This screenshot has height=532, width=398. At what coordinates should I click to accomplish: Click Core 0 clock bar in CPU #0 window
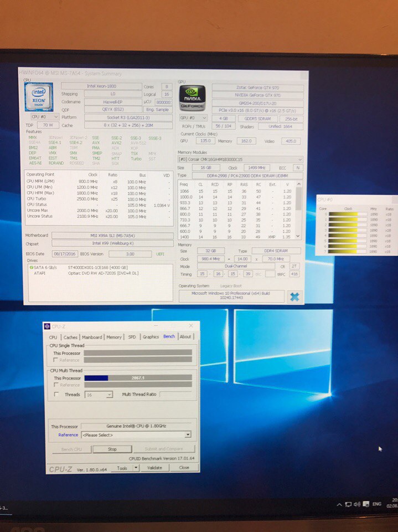(348, 214)
